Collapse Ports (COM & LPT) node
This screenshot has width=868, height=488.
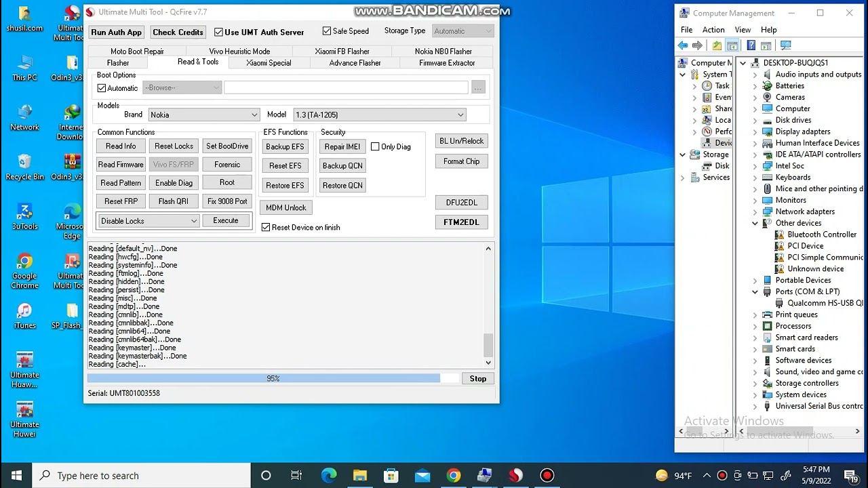(755, 291)
